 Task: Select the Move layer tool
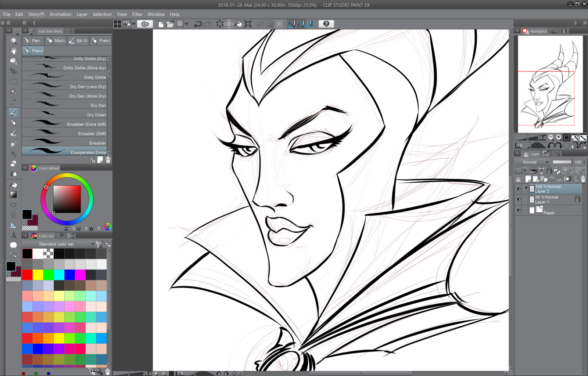14,71
